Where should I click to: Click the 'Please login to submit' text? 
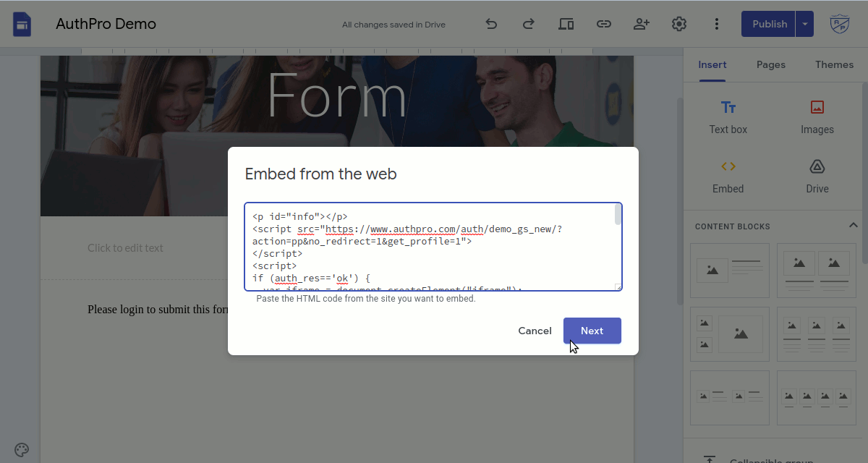[x=158, y=309]
